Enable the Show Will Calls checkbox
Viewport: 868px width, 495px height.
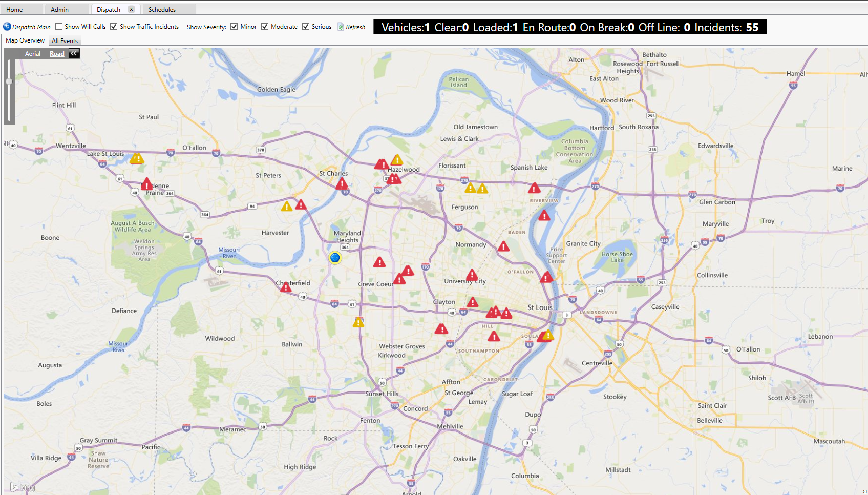point(59,26)
